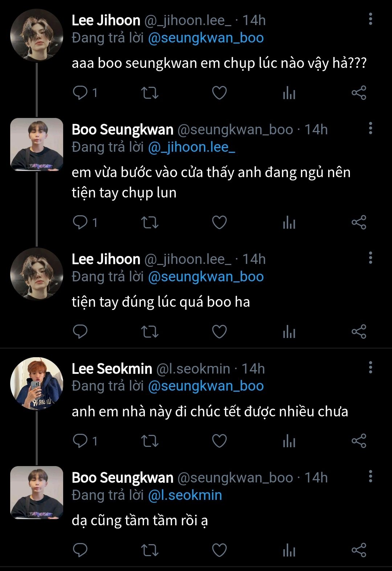This screenshot has width=392, height=571.
Task: Share the 'em vừa bước vào cửa' tweet
Action: coord(359,222)
